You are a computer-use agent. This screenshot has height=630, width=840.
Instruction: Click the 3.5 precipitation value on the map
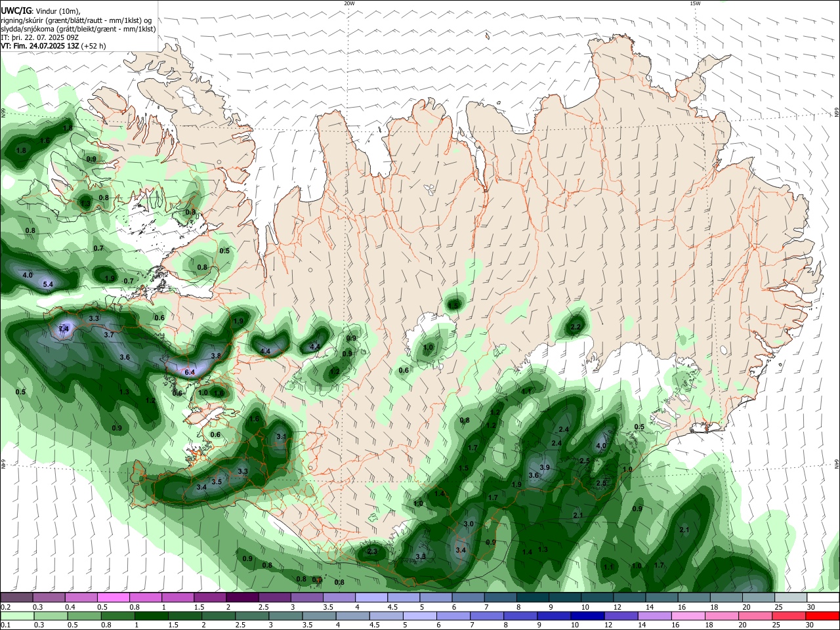click(x=217, y=482)
